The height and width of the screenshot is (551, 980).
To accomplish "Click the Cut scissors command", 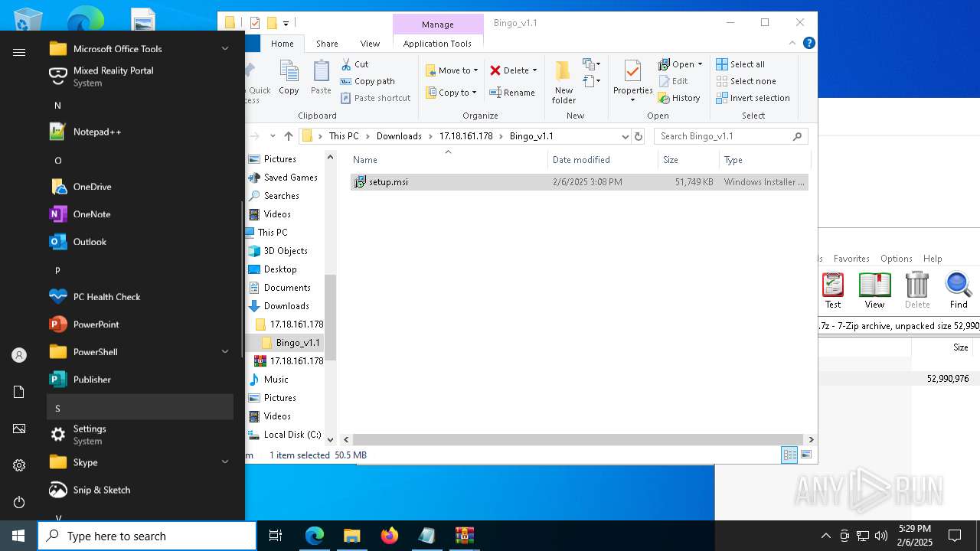I will tap(354, 64).
